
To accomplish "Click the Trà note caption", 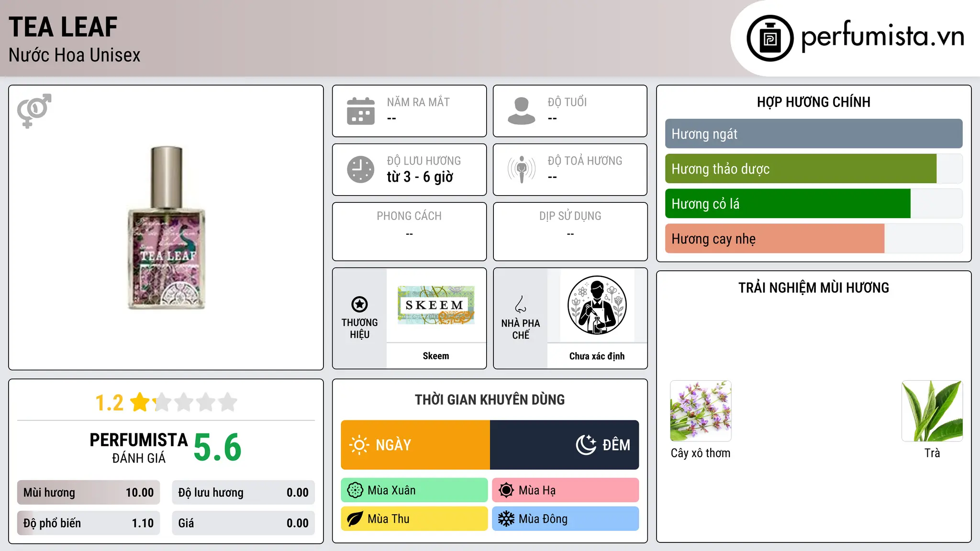I will point(932,453).
